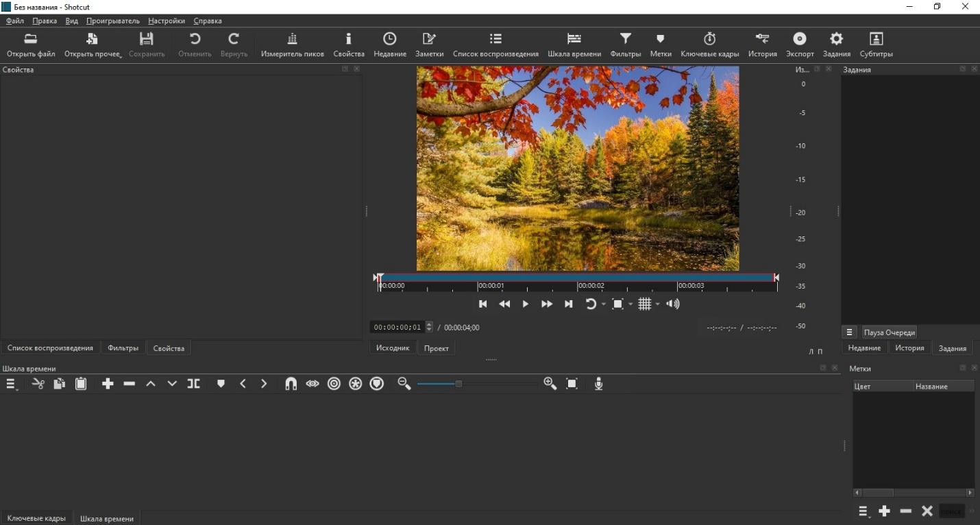Click the scissors cut icon in timeline toolbar
Image resolution: width=980 pixels, height=525 pixels.
tap(38, 384)
